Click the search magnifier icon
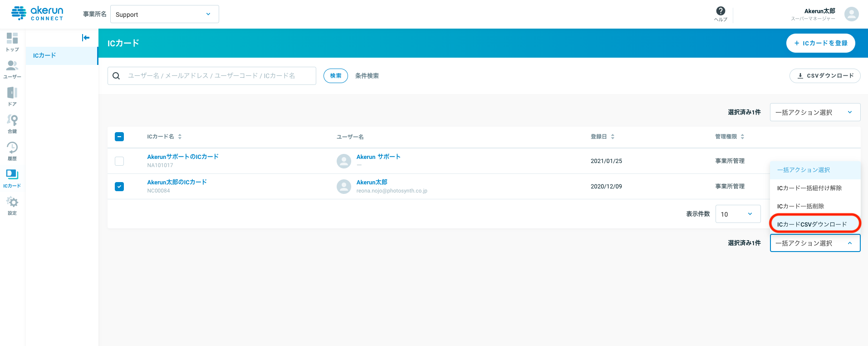868x346 pixels. coord(116,76)
